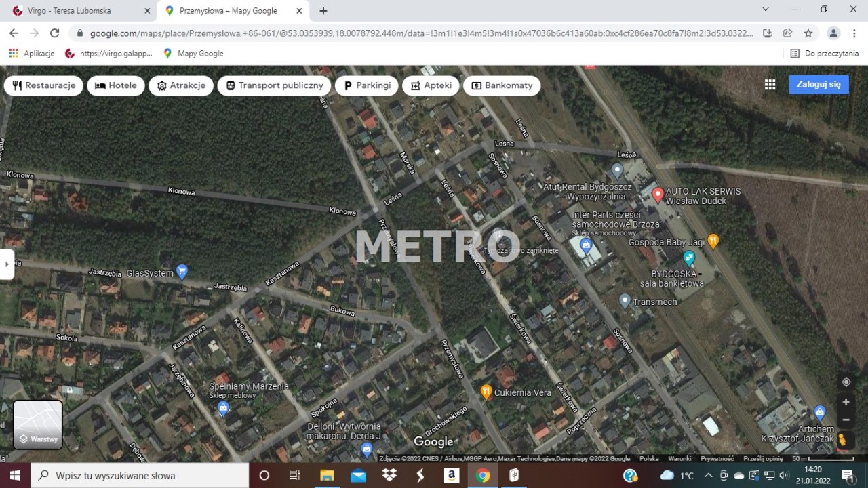Image resolution: width=868 pixels, height=488 pixels.
Task: Open the Cukiernia Vera restaurant marker
Action: click(x=486, y=392)
